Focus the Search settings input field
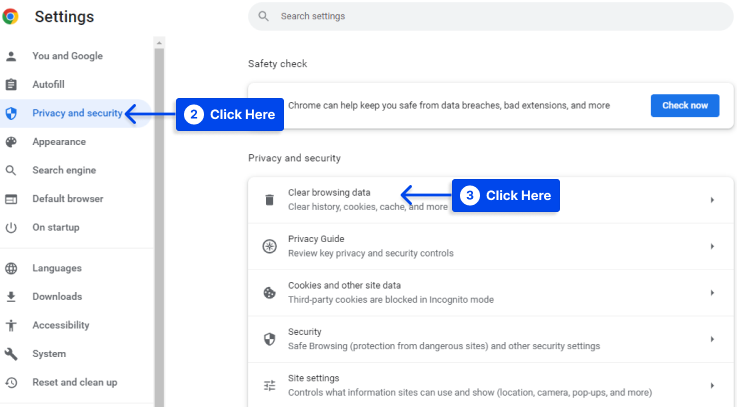Image resolution: width=737 pixels, height=407 pixels. point(490,16)
